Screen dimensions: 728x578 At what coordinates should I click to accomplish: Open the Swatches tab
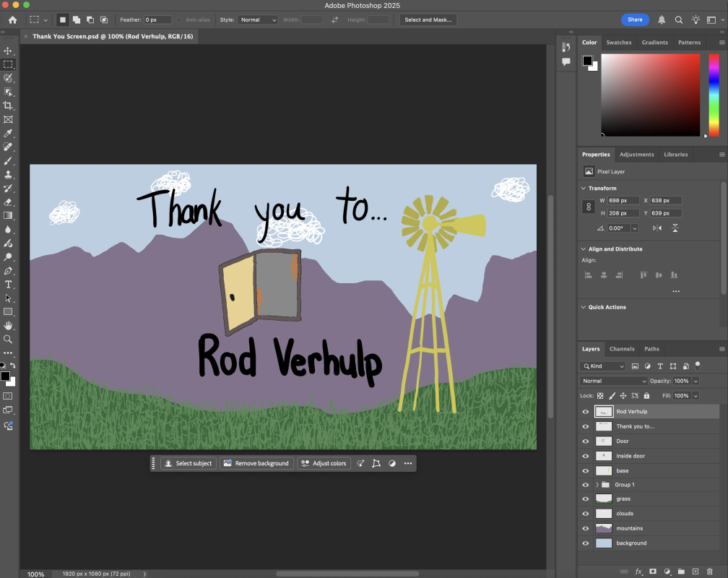pos(618,43)
